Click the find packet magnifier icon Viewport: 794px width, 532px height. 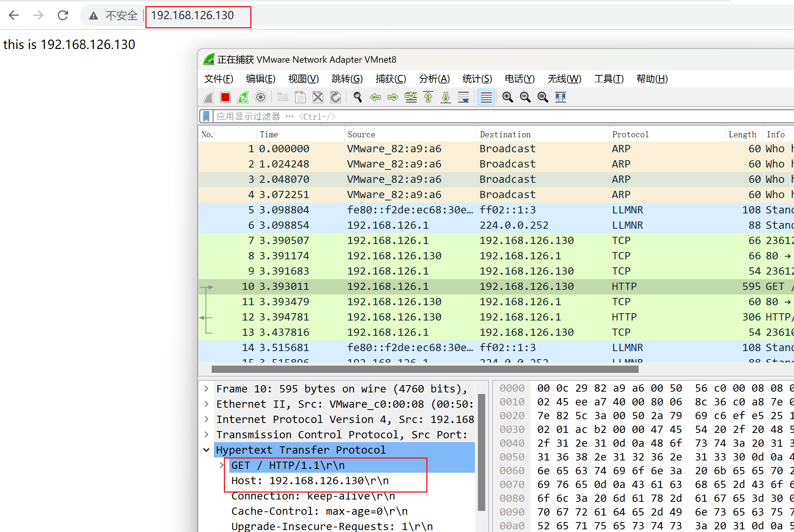pyautogui.click(x=357, y=98)
